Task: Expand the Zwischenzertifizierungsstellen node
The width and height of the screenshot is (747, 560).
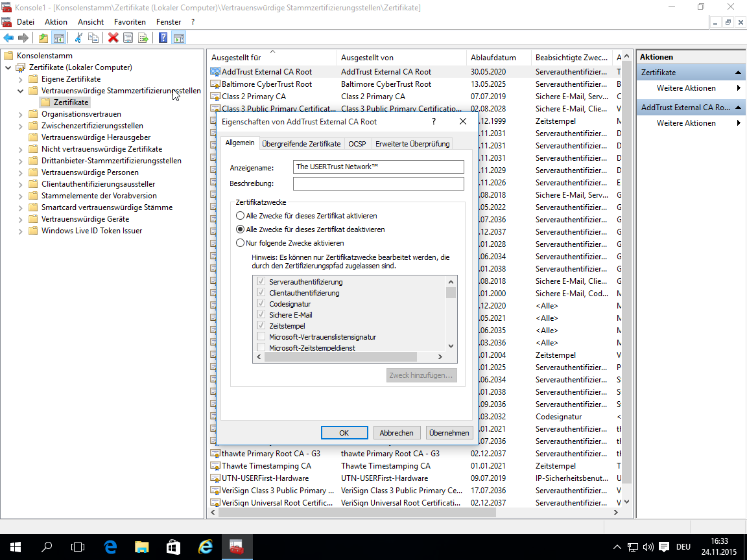Action: 21,126
